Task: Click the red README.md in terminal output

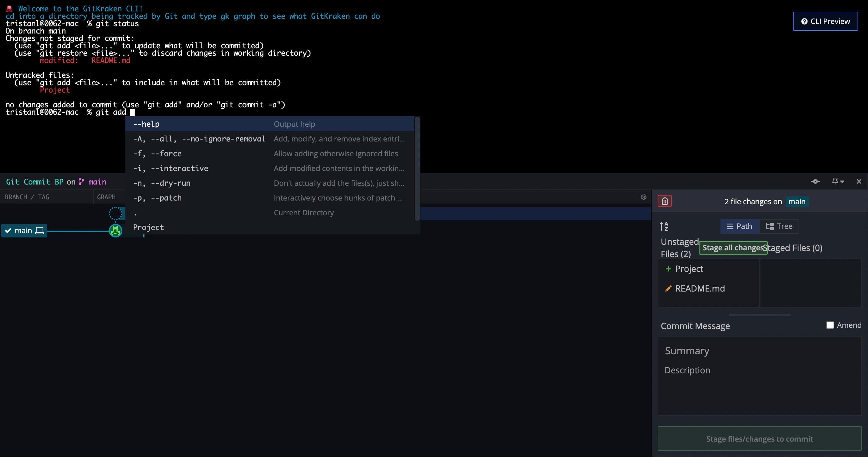Action: pyautogui.click(x=111, y=60)
